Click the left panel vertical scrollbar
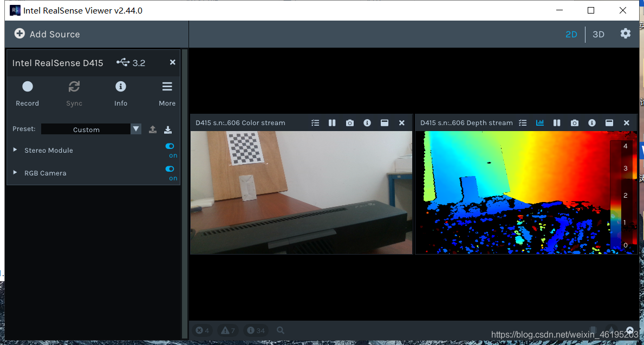The height and width of the screenshot is (345, 644). 184,193
